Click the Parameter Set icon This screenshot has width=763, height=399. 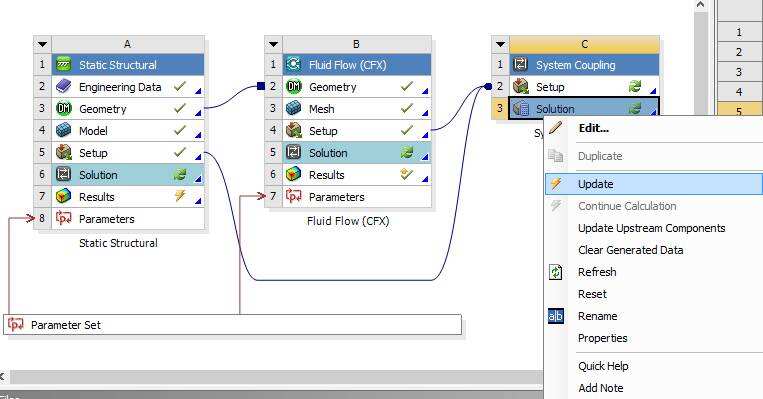tap(16, 325)
